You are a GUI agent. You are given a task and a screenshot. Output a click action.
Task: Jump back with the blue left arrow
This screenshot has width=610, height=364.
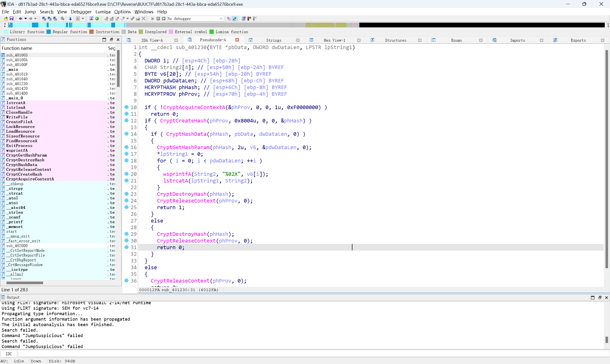coord(20,19)
